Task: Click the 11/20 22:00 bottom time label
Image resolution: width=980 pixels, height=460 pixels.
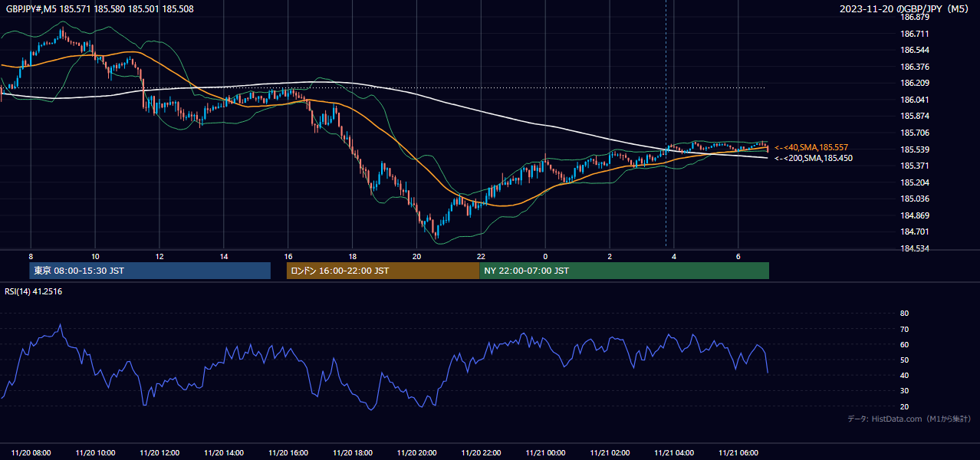Action: [x=482, y=452]
